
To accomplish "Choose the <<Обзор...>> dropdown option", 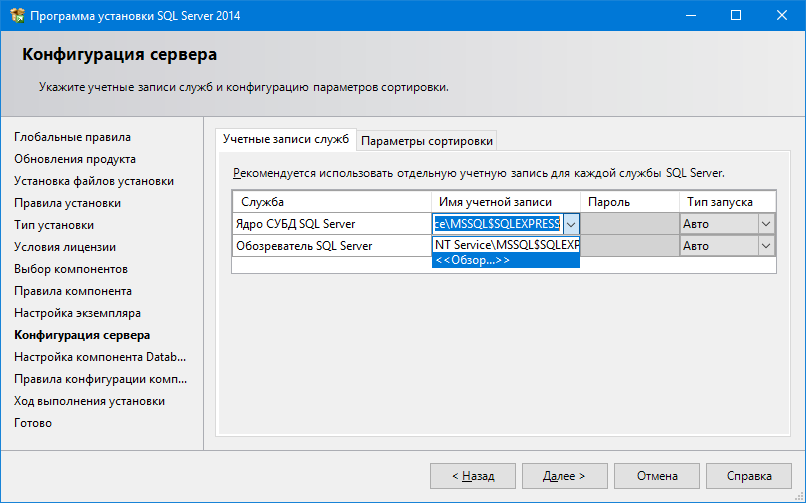I will click(x=472, y=260).
